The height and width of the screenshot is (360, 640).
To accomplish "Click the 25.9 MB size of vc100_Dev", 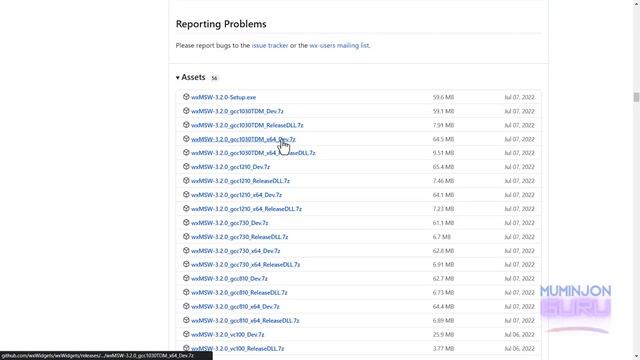I will click(443, 334).
